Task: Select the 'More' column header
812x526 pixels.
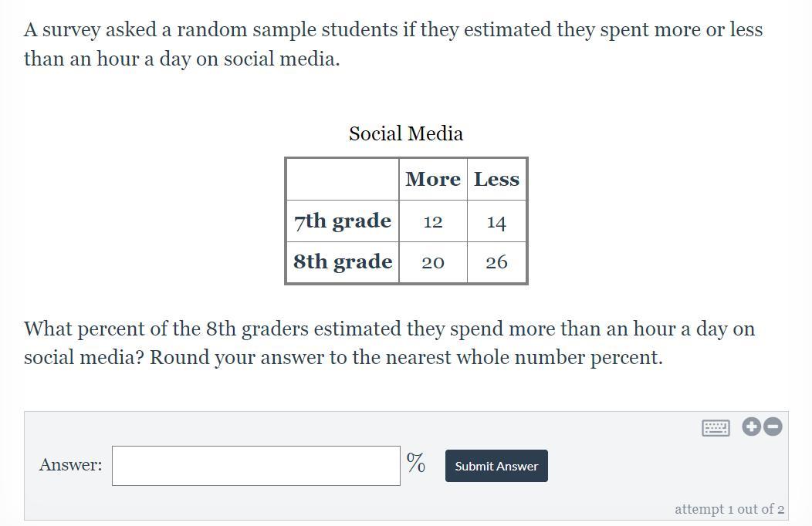Action: 432,179
